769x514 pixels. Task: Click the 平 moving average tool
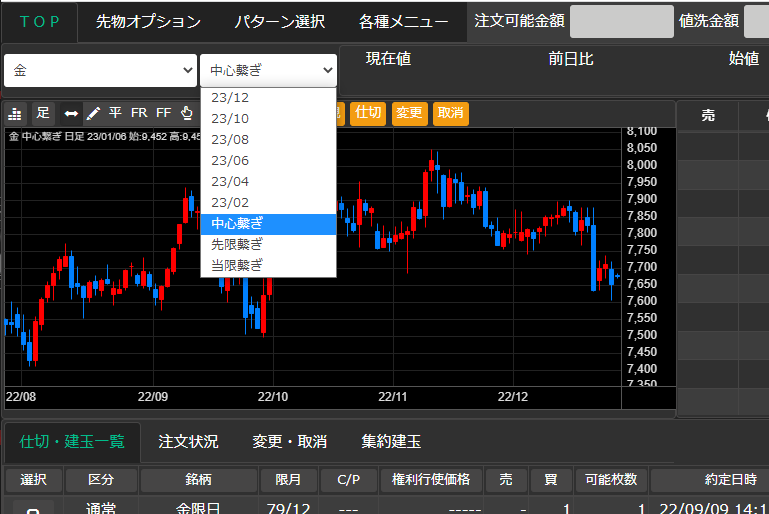tap(116, 113)
